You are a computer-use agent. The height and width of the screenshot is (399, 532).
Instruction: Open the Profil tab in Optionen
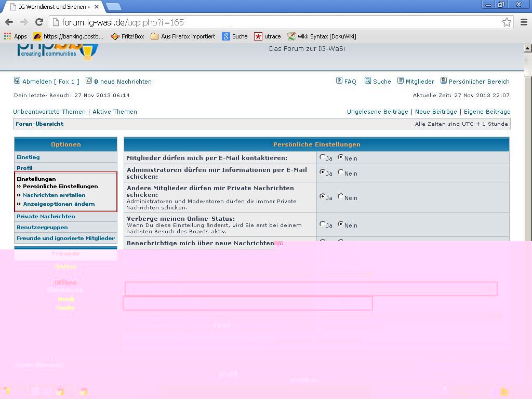24,168
